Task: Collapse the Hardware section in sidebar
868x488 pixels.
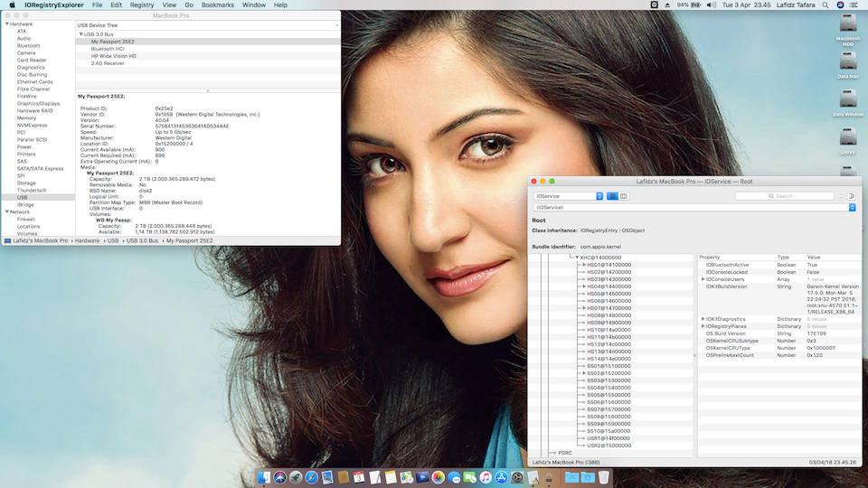Action: click(5, 24)
